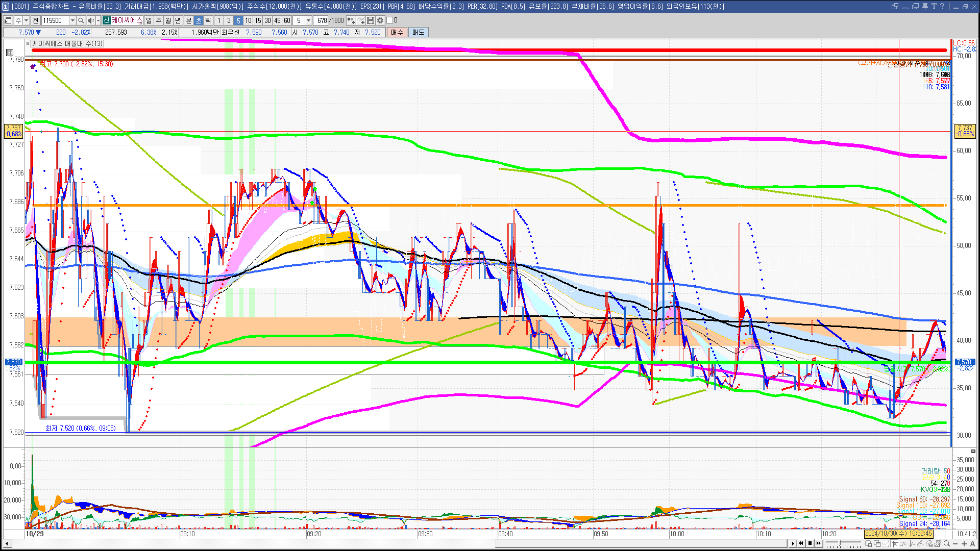980x551 pixels.
Task: Select the 일 (daily) period toggle
Action: tap(149, 20)
